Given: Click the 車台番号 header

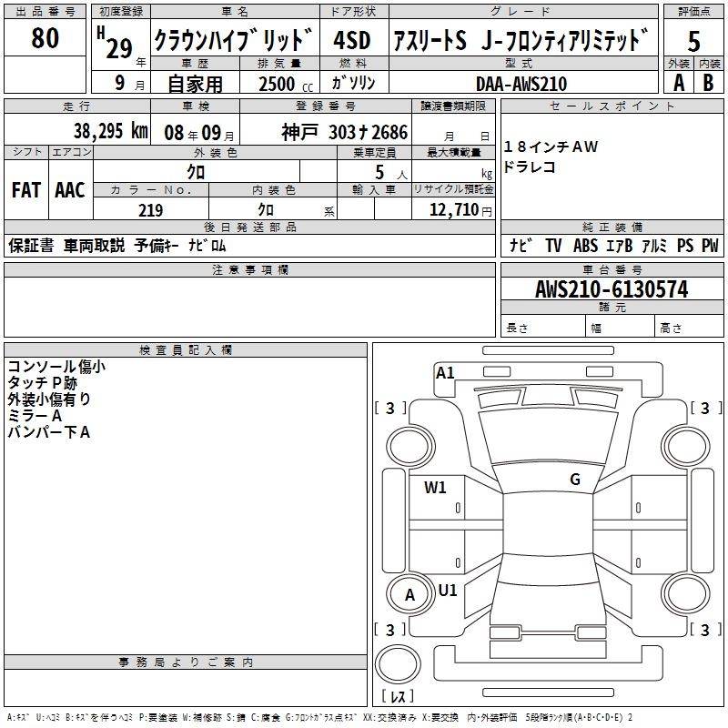Looking at the screenshot, I should [612, 269].
